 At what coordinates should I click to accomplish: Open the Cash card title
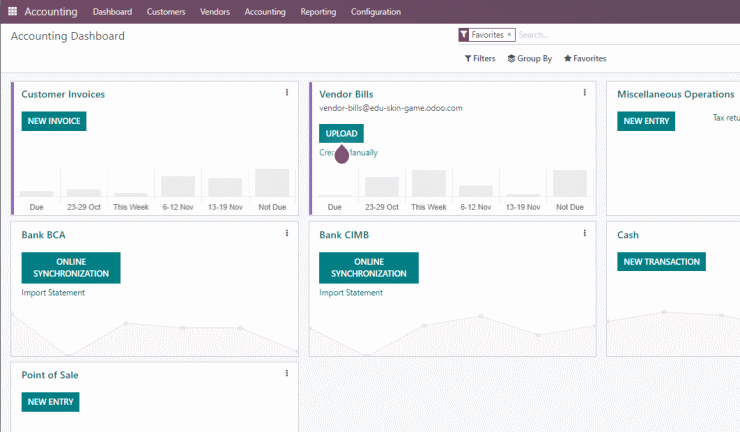tap(628, 235)
